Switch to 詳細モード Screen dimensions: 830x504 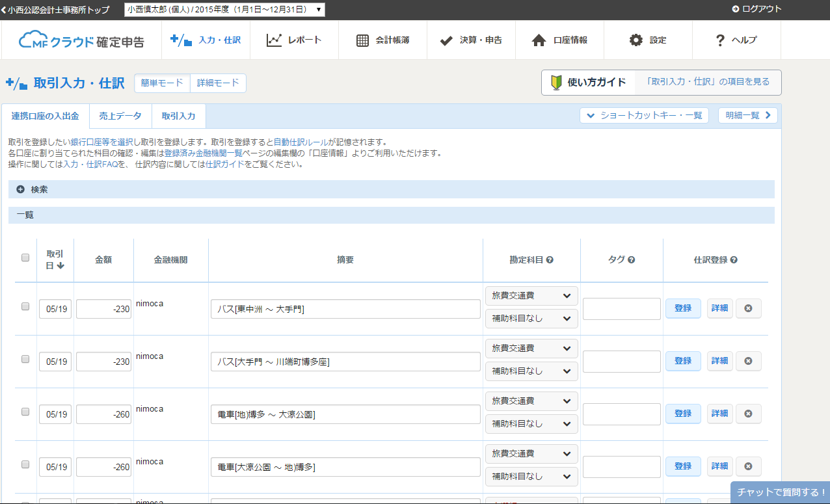[x=218, y=83]
